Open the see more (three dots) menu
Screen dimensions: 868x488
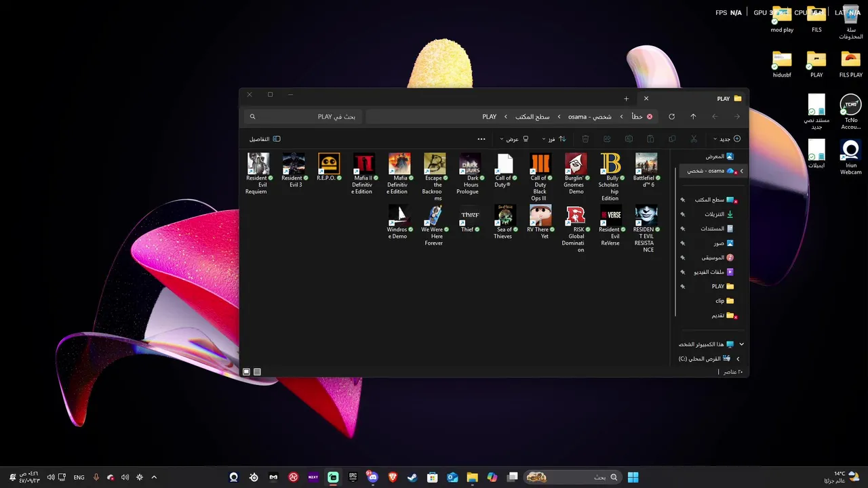481,139
